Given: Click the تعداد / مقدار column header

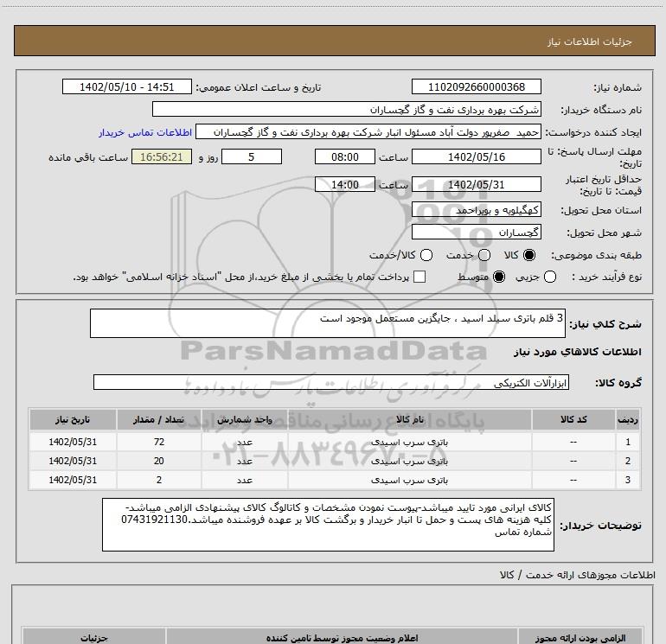Looking at the screenshot, I should point(159,420).
